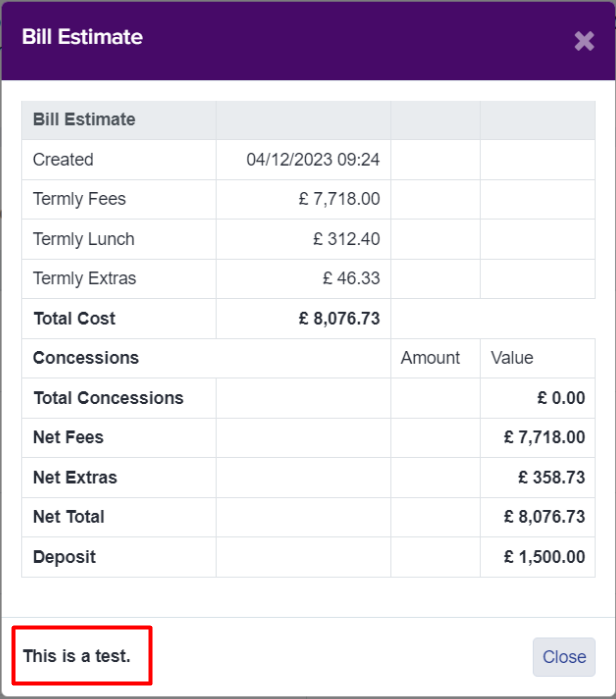Click the Value column header
This screenshot has width=616, height=699.
512,358
